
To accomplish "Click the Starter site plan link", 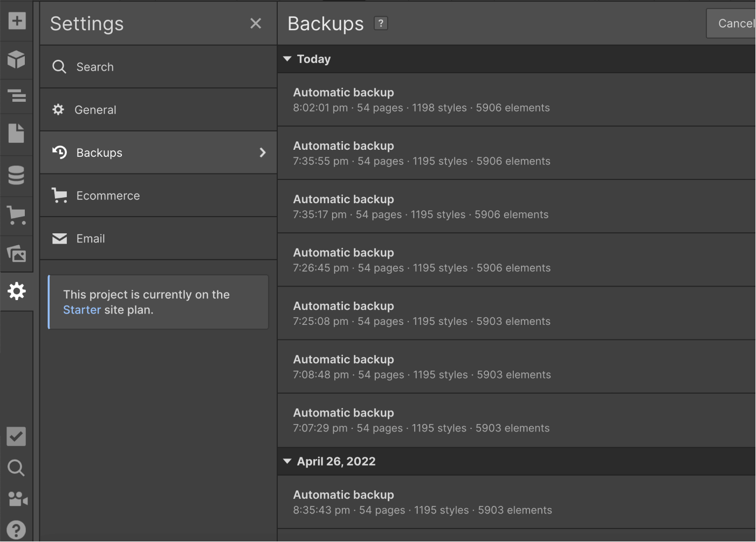I will (82, 310).
